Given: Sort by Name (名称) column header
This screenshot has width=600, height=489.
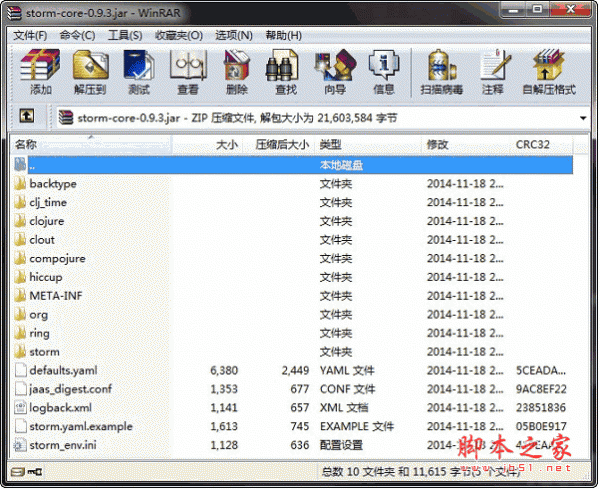Looking at the screenshot, I should tap(91, 145).
